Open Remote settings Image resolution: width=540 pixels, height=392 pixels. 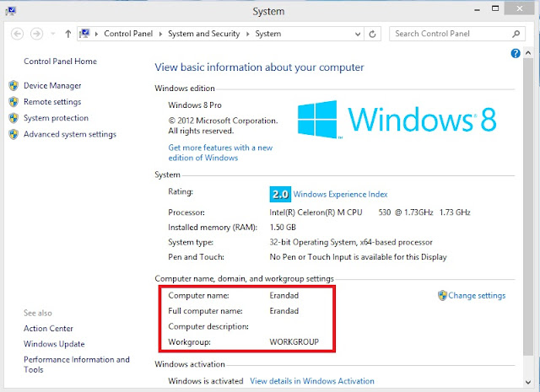pyautogui.click(x=52, y=102)
